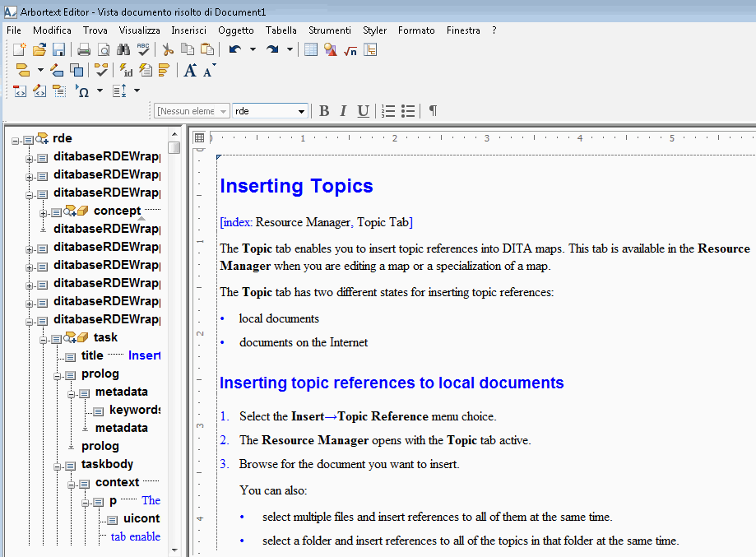Image resolution: width=756 pixels, height=557 pixels.
Task: Click the stacked tags icon
Action: [165, 71]
